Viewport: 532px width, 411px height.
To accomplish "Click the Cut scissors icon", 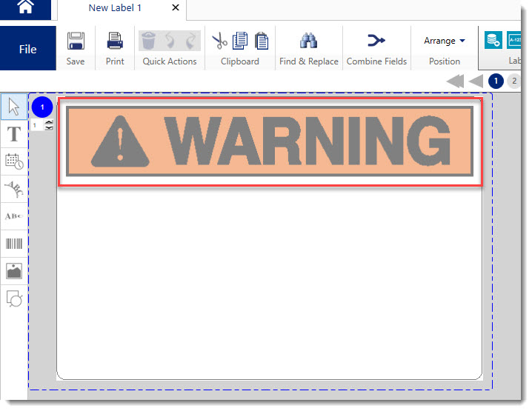I will [x=219, y=41].
